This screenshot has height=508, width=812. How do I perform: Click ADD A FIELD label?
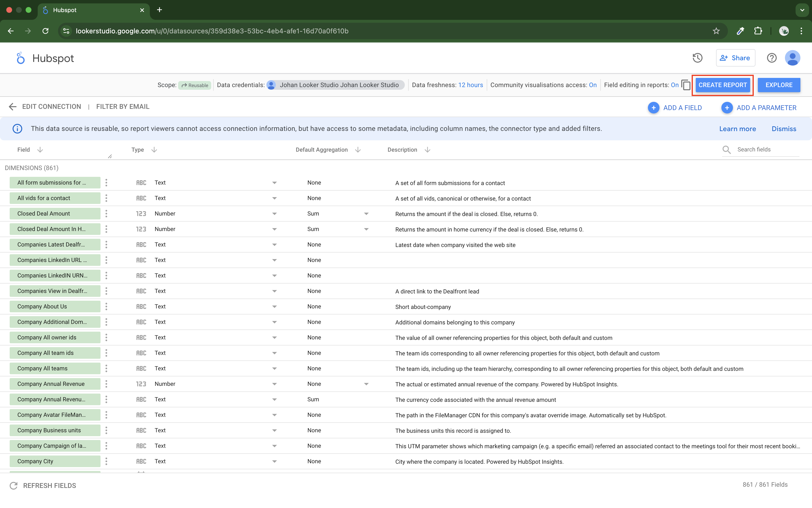pyautogui.click(x=682, y=108)
